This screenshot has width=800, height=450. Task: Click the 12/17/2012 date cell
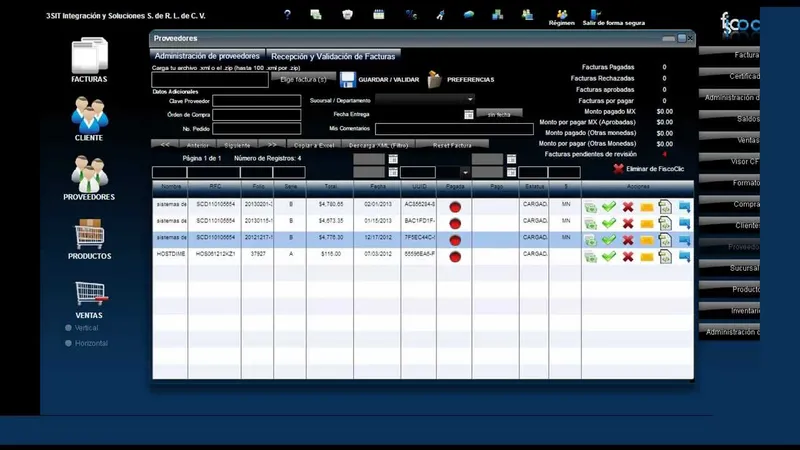[x=378, y=237]
